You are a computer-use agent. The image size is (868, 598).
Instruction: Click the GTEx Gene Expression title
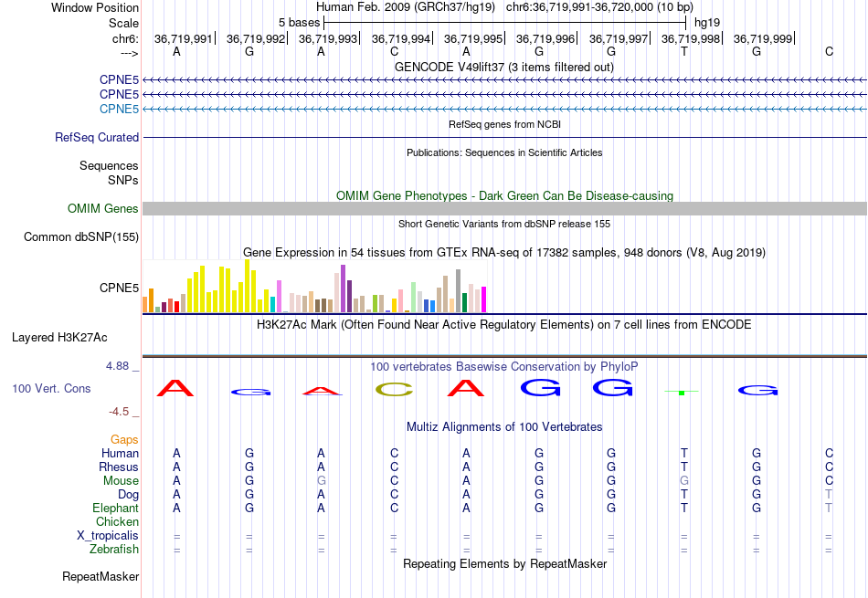[504, 252]
